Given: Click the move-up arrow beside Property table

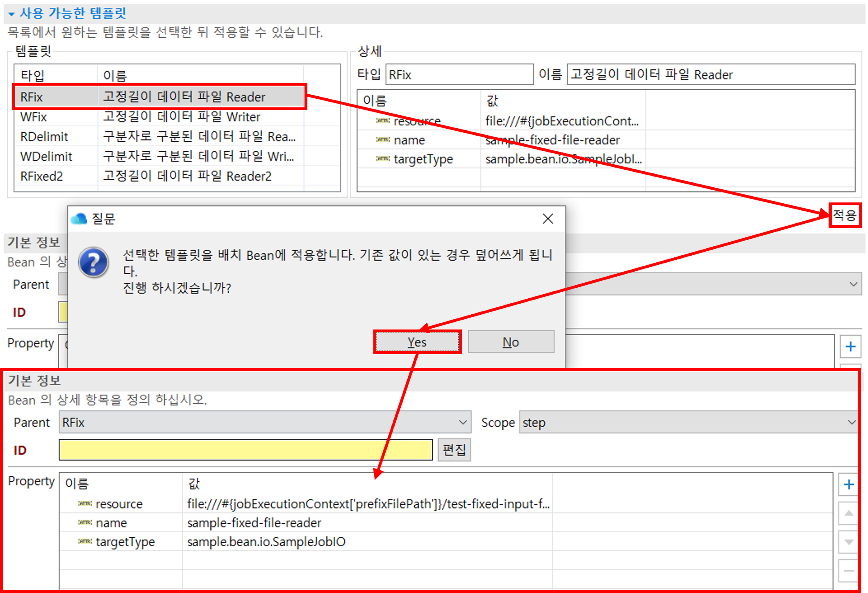Looking at the screenshot, I should point(849,513).
